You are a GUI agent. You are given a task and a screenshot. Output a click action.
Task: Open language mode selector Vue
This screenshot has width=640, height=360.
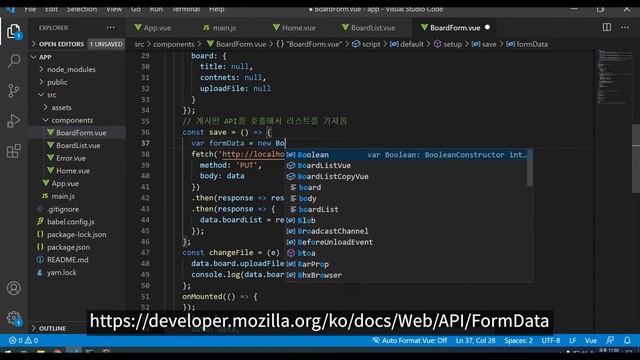point(591,340)
